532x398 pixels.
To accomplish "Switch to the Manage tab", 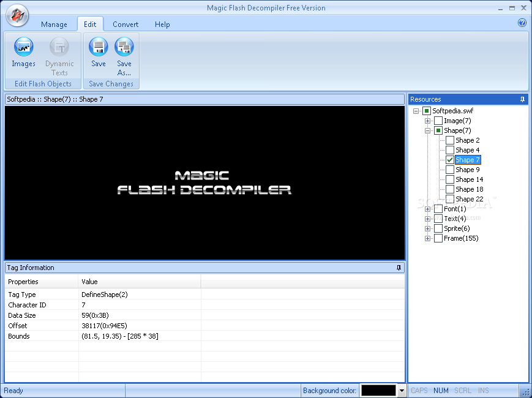I will tap(54, 24).
